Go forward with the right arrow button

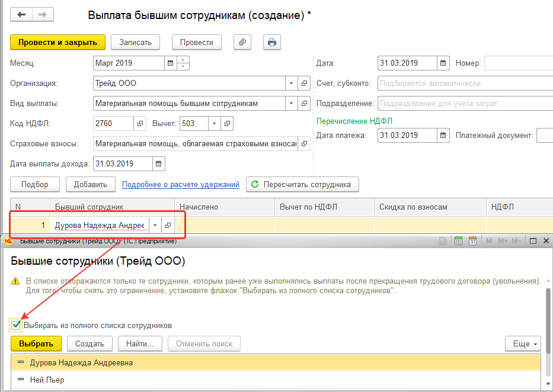[43, 14]
